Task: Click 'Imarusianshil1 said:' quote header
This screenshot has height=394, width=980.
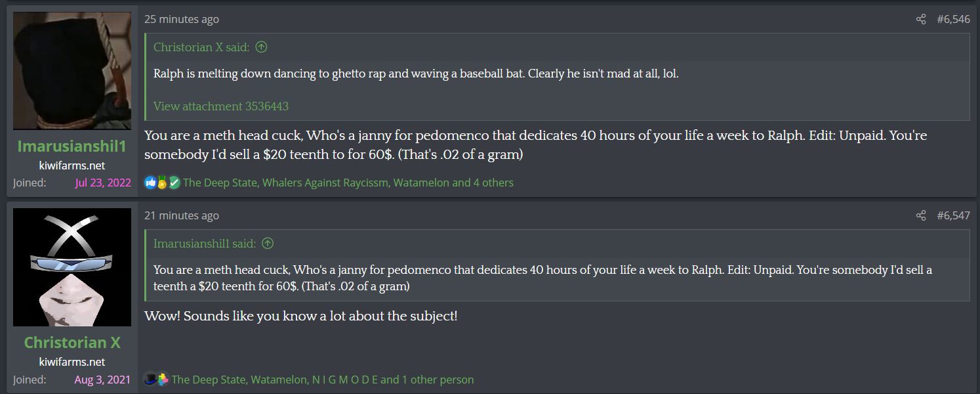Action: 205,243
